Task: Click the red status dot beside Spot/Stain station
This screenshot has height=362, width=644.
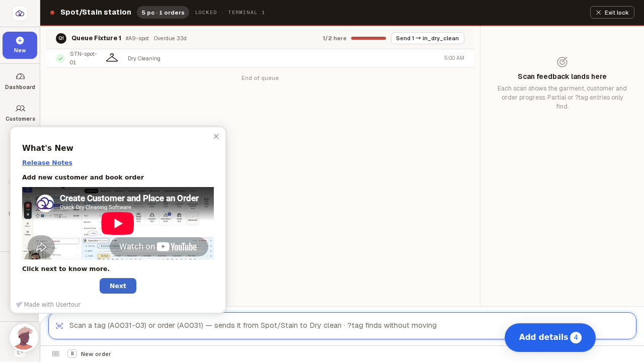Action: [52, 13]
